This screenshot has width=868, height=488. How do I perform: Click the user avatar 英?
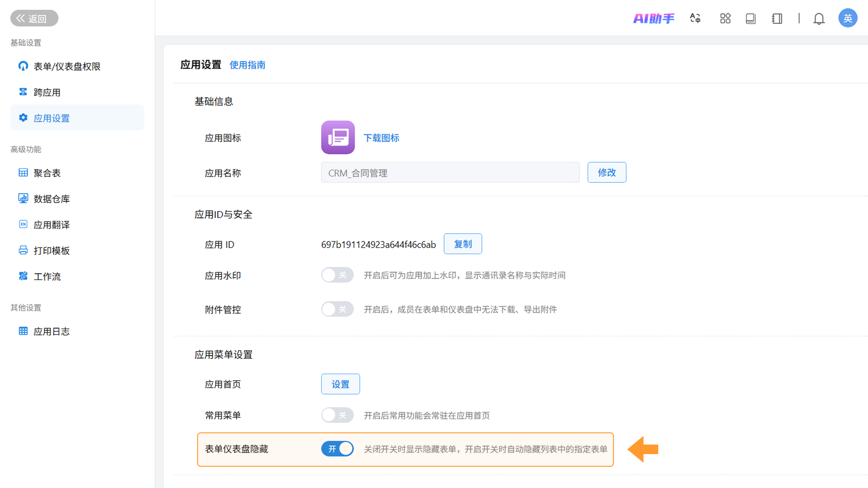847,18
